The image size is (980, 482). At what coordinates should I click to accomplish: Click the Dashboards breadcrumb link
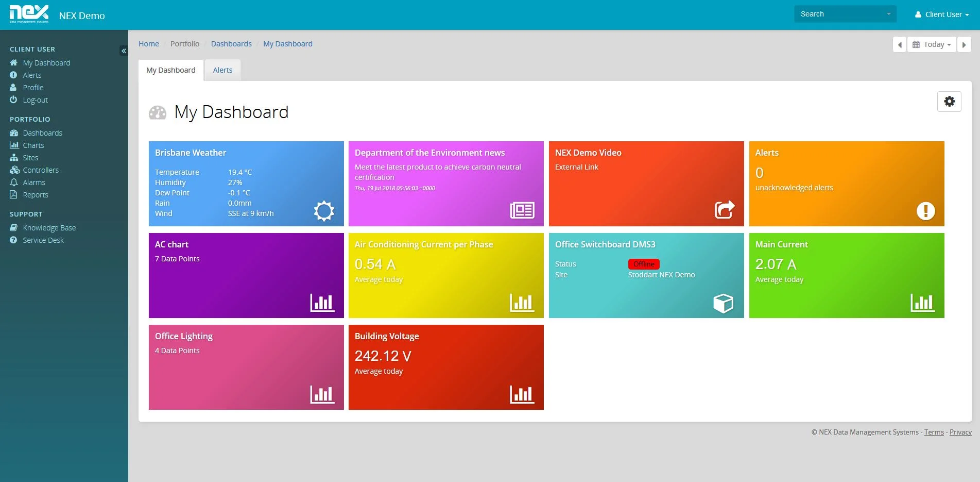pyautogui.click(x=231, y=44)
